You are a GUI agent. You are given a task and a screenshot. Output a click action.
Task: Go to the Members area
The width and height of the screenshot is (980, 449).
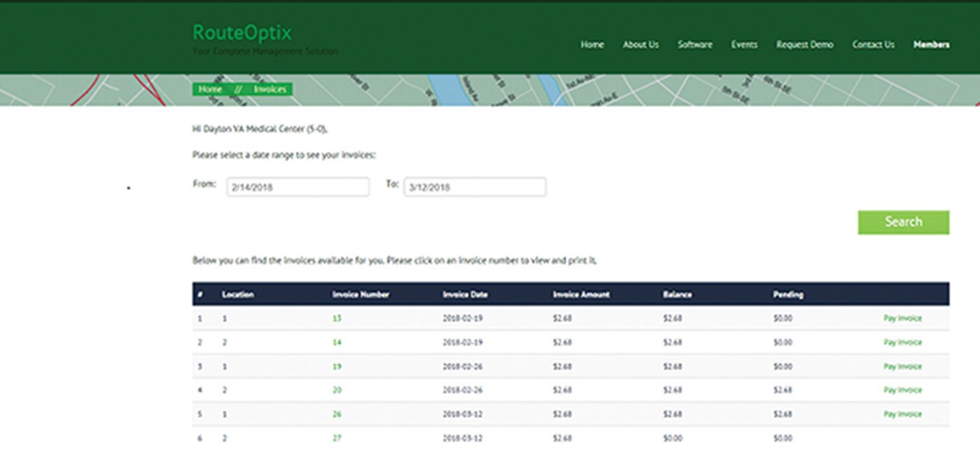tap(932, 44)
